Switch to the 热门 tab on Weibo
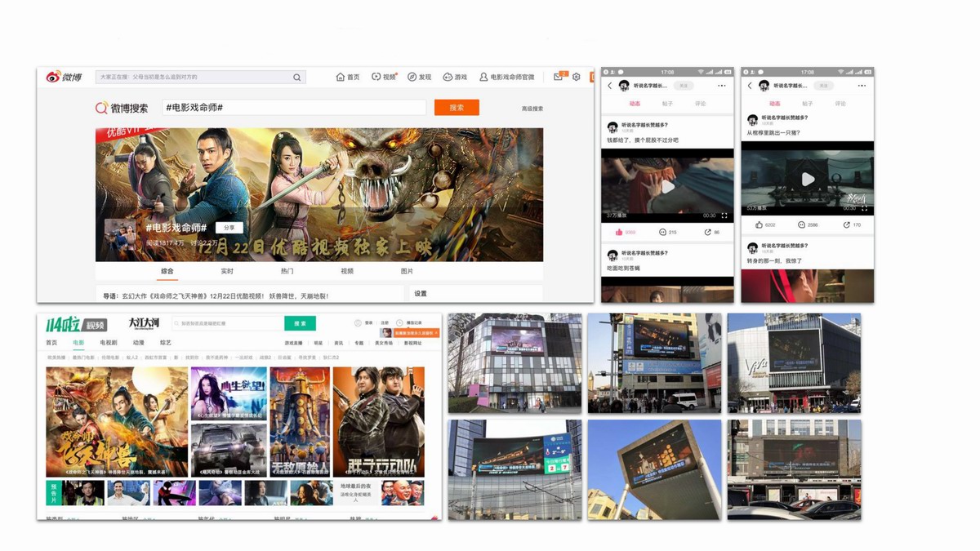980x551 pixels. (x=287, y=271)
